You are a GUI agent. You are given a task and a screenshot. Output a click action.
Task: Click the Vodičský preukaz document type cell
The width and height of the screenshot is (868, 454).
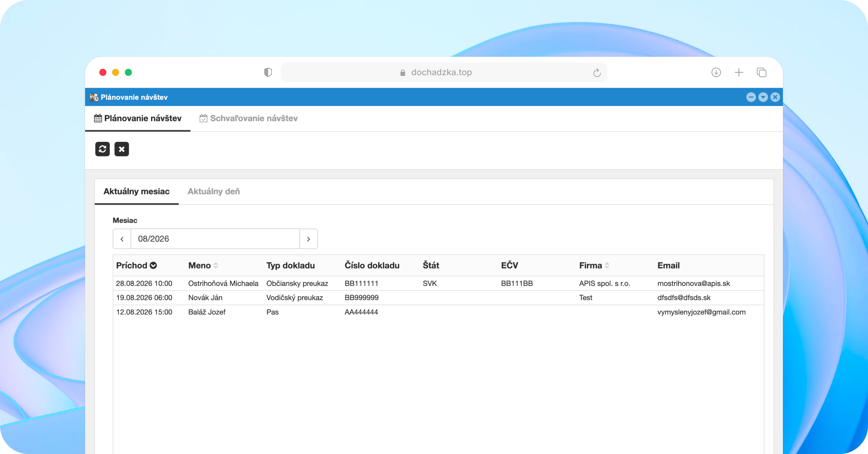coord(295,298)
